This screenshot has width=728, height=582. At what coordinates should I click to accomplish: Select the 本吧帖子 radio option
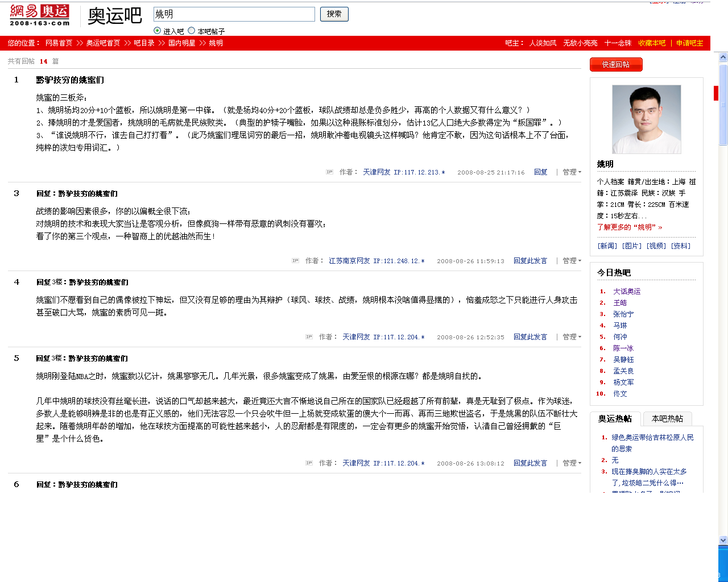[x=192, y=31]
